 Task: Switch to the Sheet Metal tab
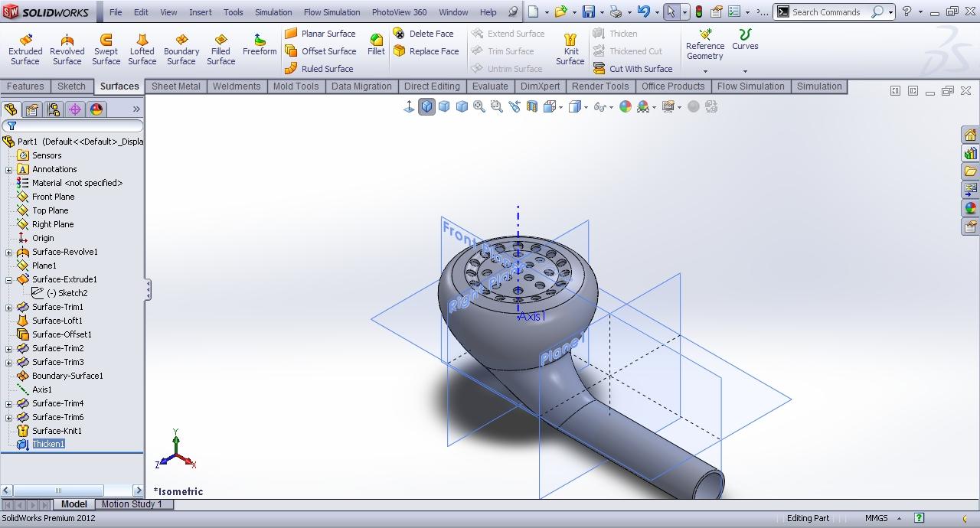tap(175, 86)
